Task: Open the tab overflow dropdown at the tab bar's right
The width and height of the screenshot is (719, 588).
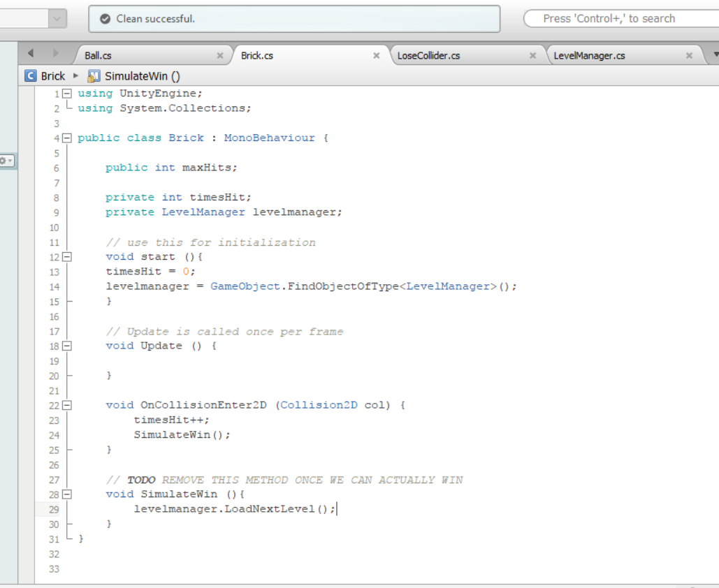Action: [x=714, y=52]
